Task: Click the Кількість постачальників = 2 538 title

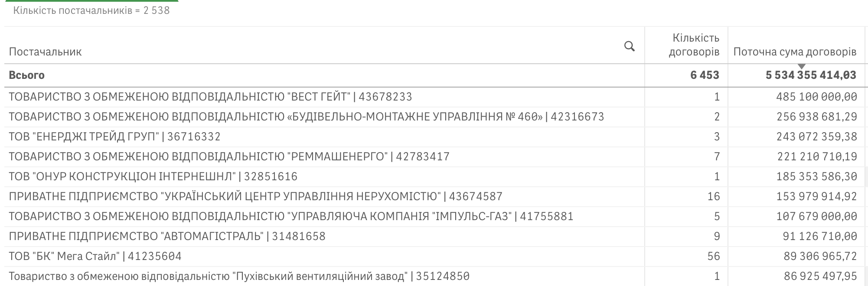Action: [x=91, y=10]
